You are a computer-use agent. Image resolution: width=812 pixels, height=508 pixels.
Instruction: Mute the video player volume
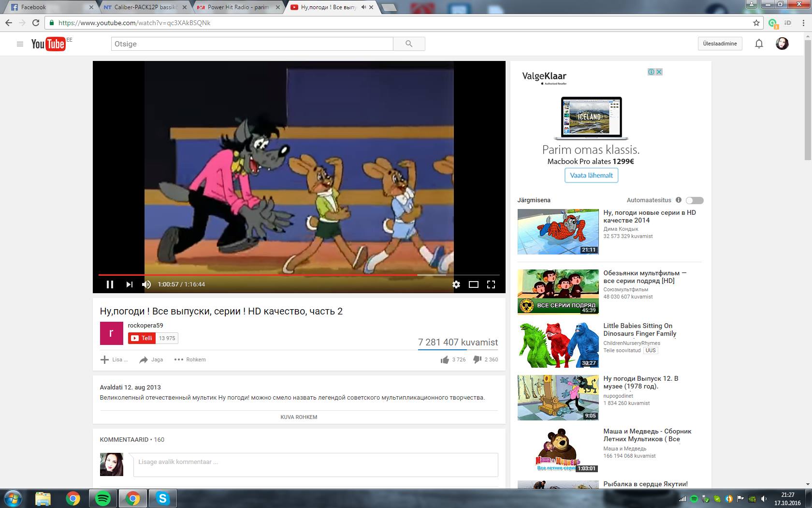pyautogui.click(x=146, y=284)
